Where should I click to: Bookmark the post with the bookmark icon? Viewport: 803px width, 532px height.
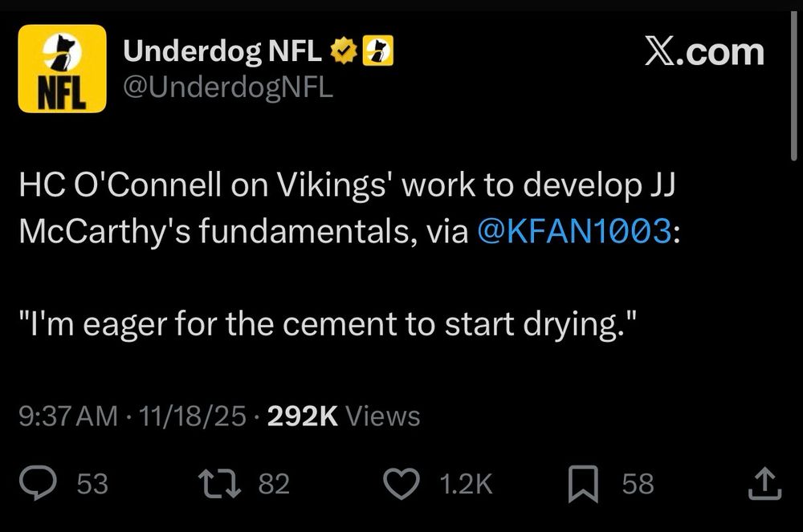583,485
